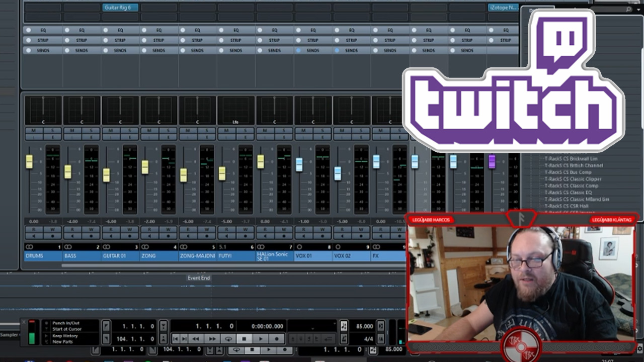Toggle the Cycle loop button in transport
The width and height of the screenshot is (644, 362).
tap(228, 339)
